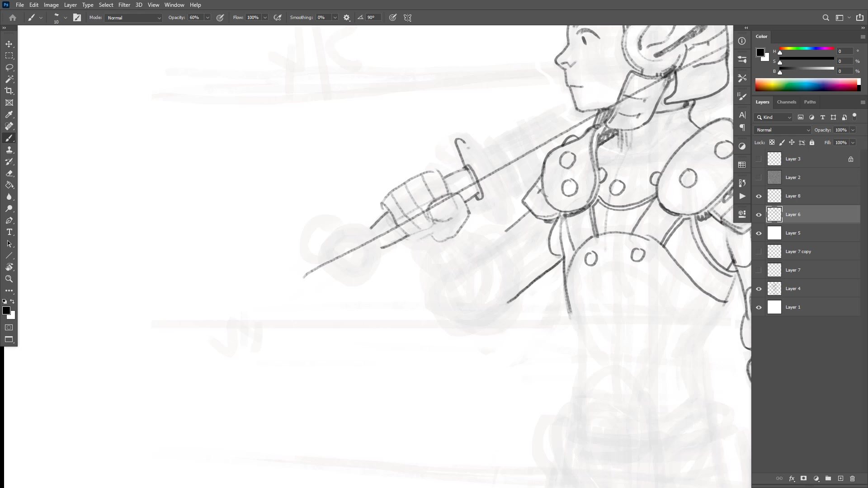Select the Zoom tool

(9, 279)
